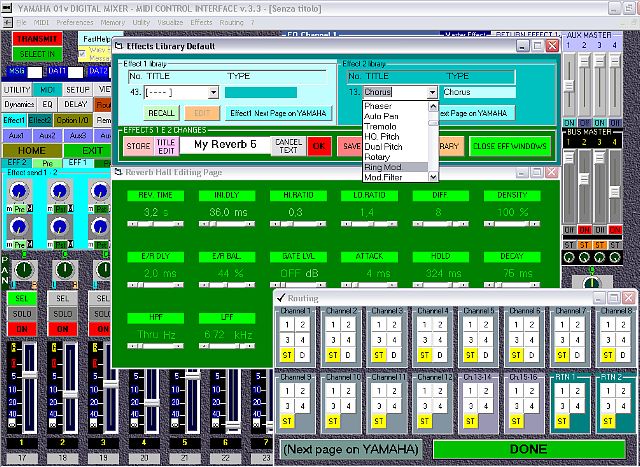Open the Visualize menu
The width and height of the screenshot is (640, 467).
tap(170, 22)
